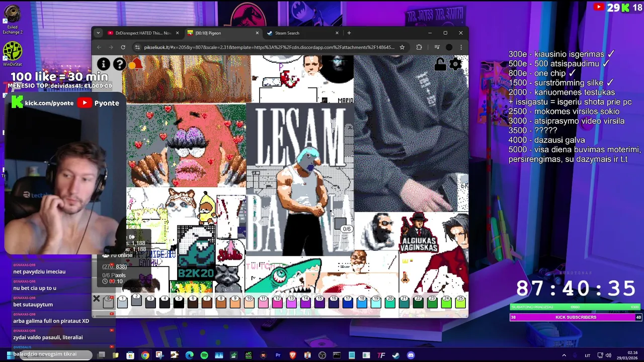Screen dimensions: 644x362
Task: Select purple color swatch number 14
Action: (x=305, y=302)
